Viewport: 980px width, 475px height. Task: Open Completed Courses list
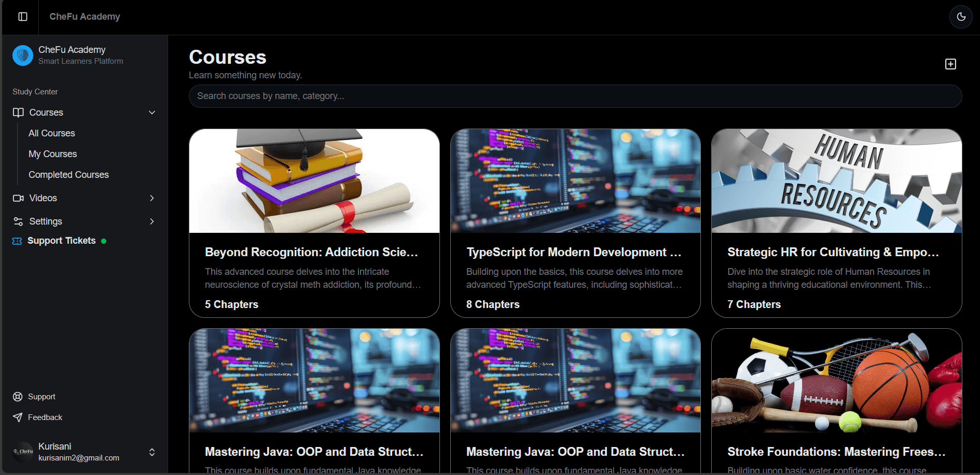(69, 175)
